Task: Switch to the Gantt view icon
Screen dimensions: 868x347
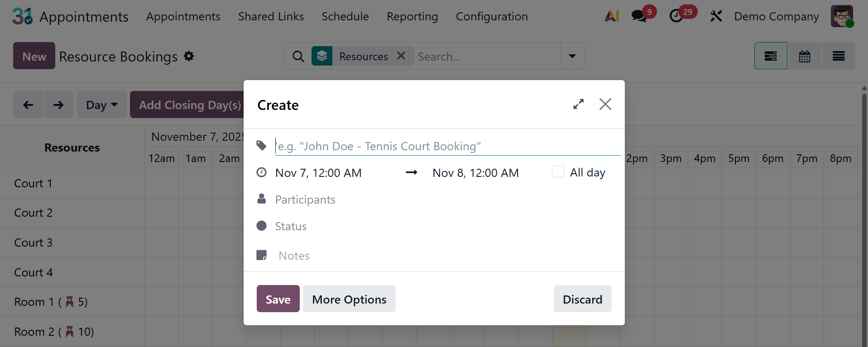Action: tap(770, 56)
